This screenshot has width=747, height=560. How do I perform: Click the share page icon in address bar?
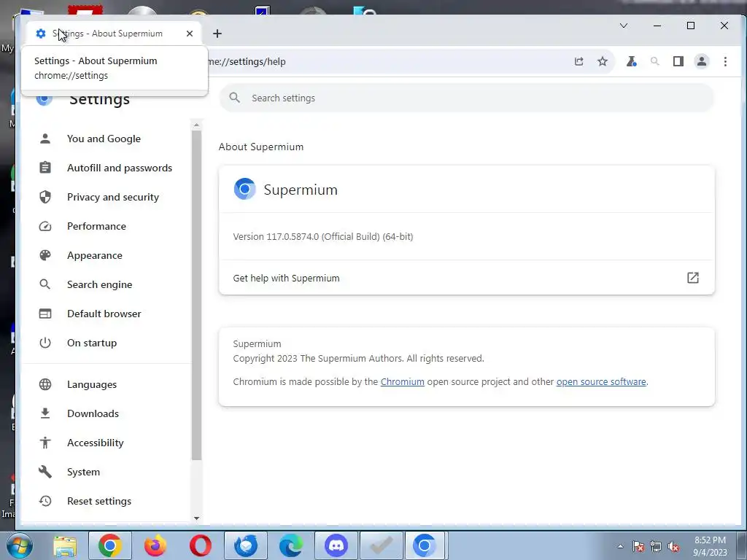pos(578,61)
